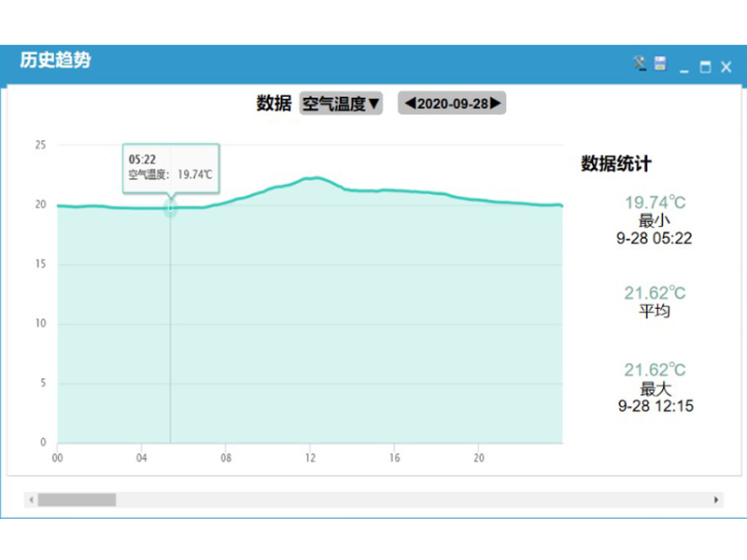Close the 历史趋势 window
747x560 pixels.
tap(726, 66)
